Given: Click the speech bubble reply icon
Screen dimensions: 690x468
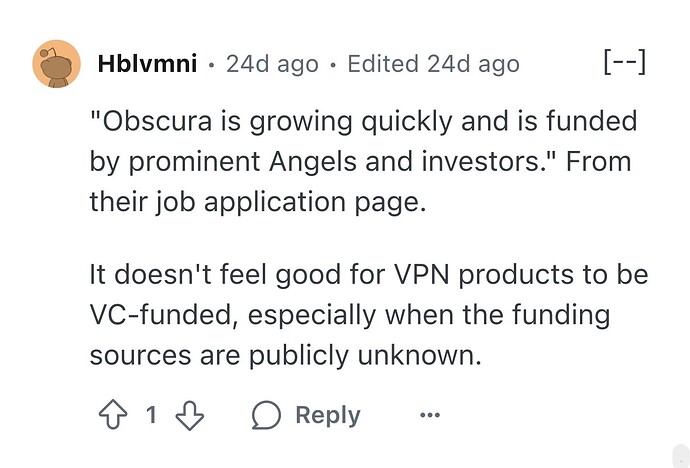Looking at the screenshot, I should coord(267,415).
